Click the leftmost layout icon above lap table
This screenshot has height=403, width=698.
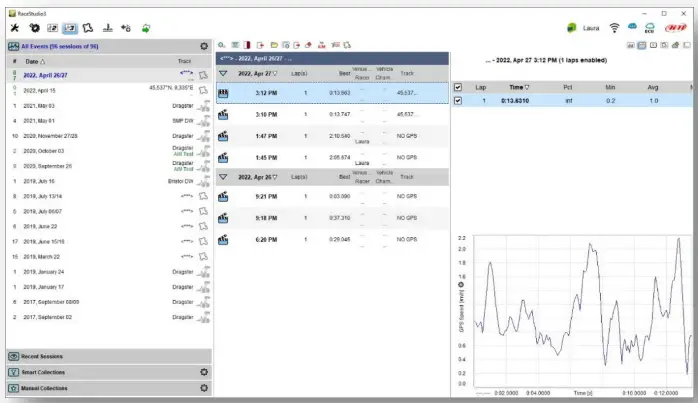630,45
